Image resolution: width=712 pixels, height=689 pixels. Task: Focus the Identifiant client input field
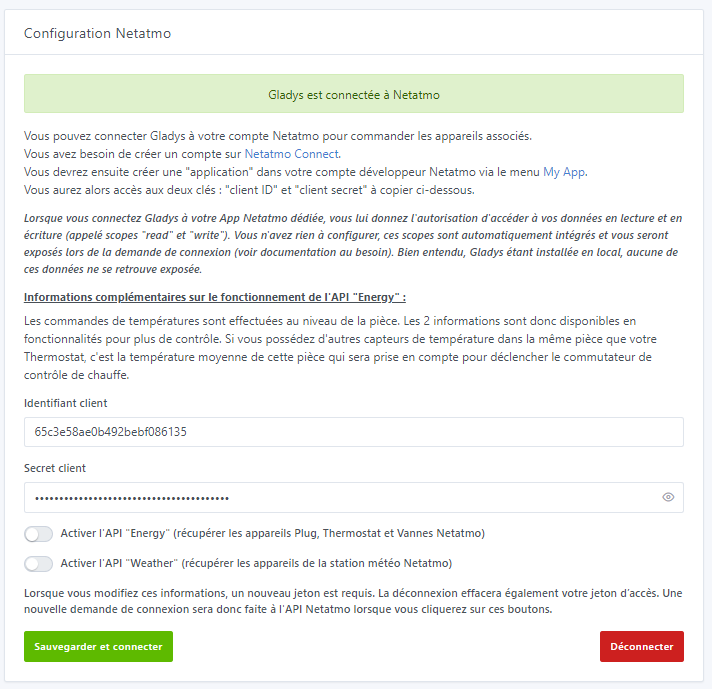pyautogui.click(x=353, y=432)
